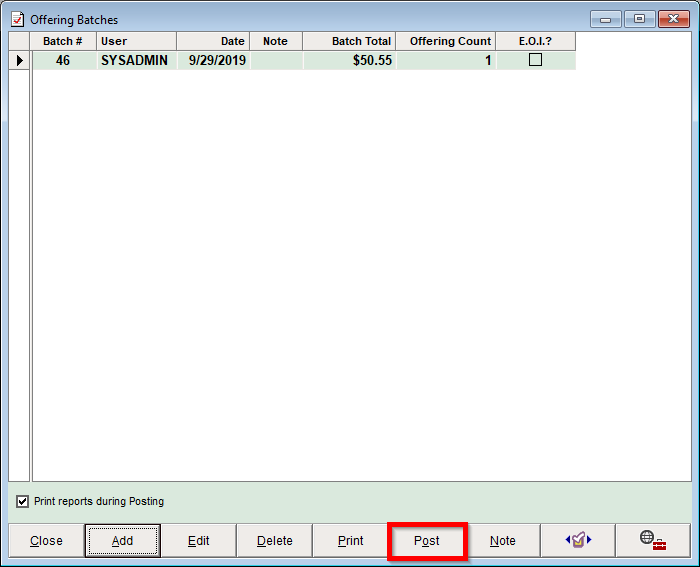Print the offering batch
Viewport: 700px width, 567px height.
pos(350,541)
